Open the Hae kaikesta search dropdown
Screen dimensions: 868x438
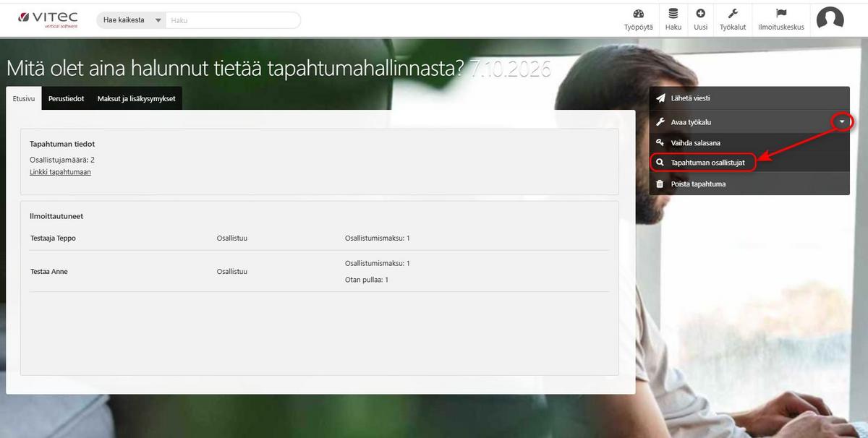pos(132,20)
